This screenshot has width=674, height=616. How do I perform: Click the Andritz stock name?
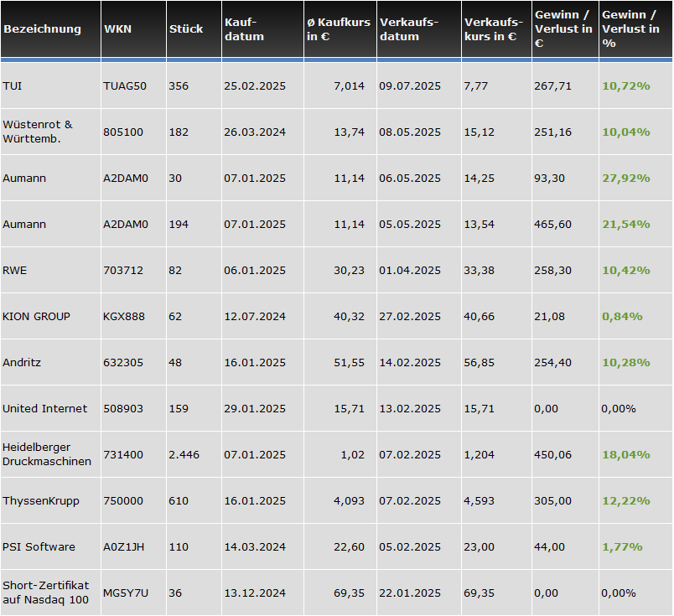click(22, 362)
